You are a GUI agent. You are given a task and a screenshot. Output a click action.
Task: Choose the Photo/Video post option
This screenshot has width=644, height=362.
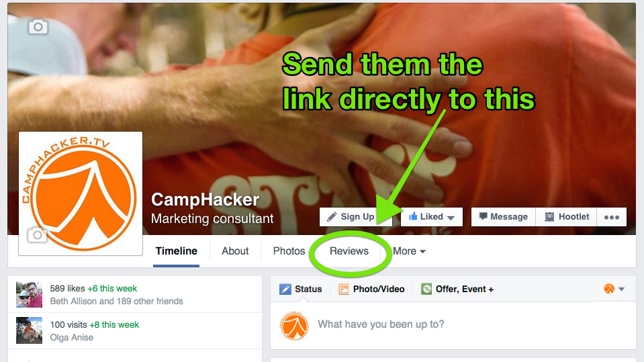coord(372,289)
